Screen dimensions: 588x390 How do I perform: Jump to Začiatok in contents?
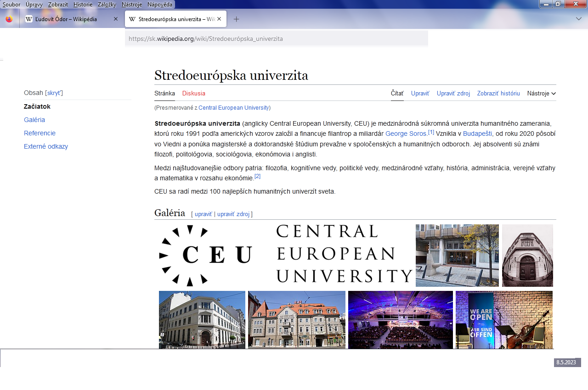click(x=37, y=106)
